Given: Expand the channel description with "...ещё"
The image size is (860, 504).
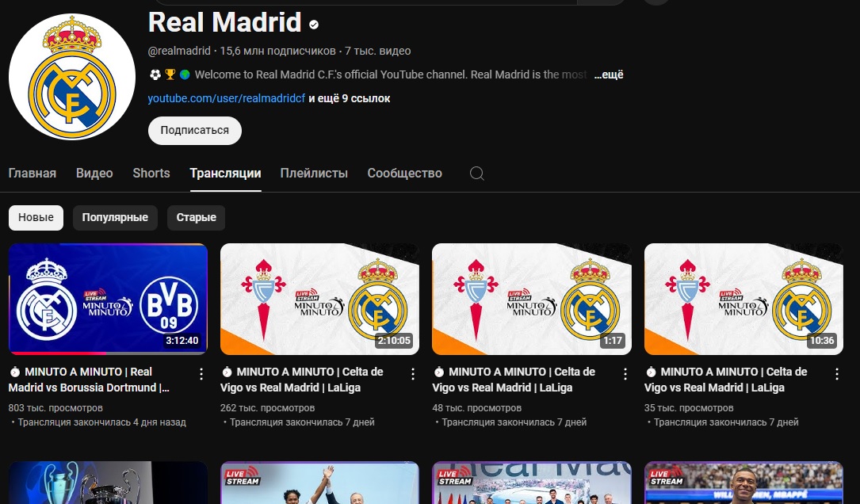Looking at the screenshot, I should [609, 74].
